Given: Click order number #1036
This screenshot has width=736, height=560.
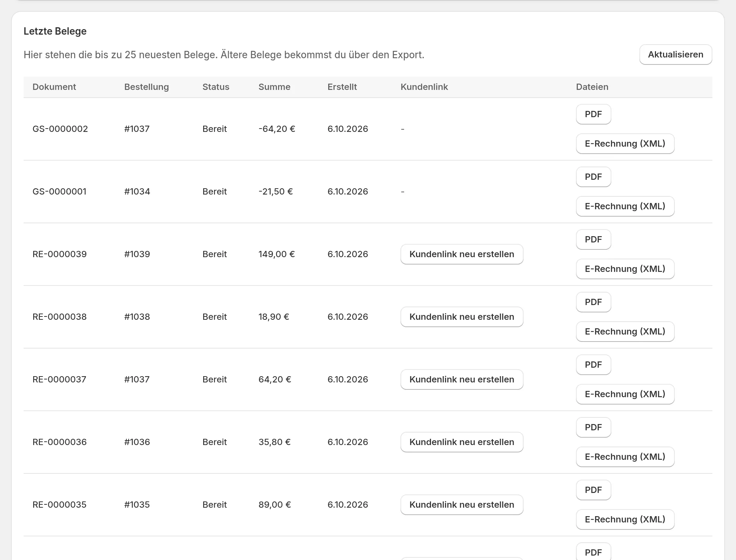Looking at the screenshot, I should pyautogui.click(x=137, y=442).
